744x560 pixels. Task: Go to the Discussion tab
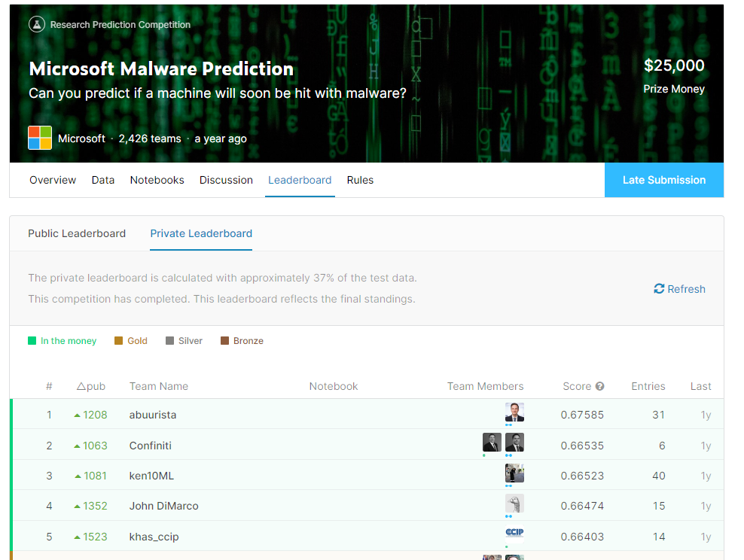click(226, 180)
